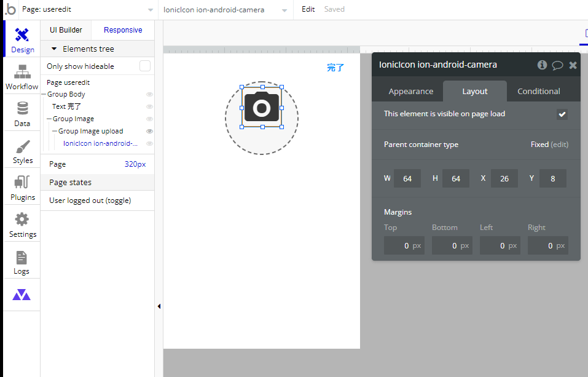Open the Page: useredit dropdown
This screenshot has height=377, width=588.
point(87,10)
